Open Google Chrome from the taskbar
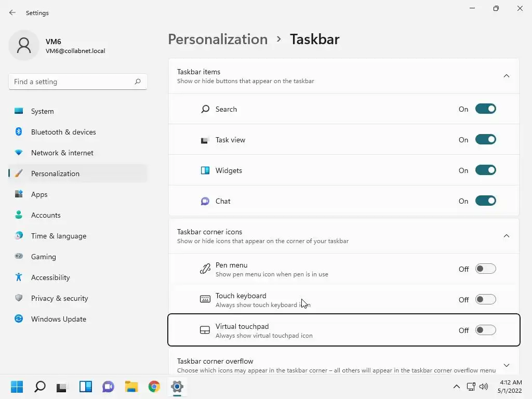 tap(154, 387)
